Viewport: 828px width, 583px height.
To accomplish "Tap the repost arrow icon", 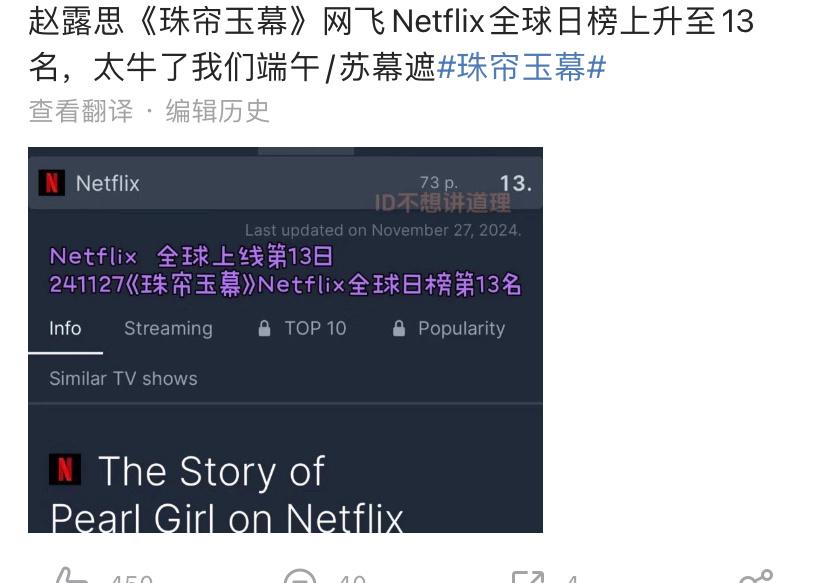I will 528,577.
